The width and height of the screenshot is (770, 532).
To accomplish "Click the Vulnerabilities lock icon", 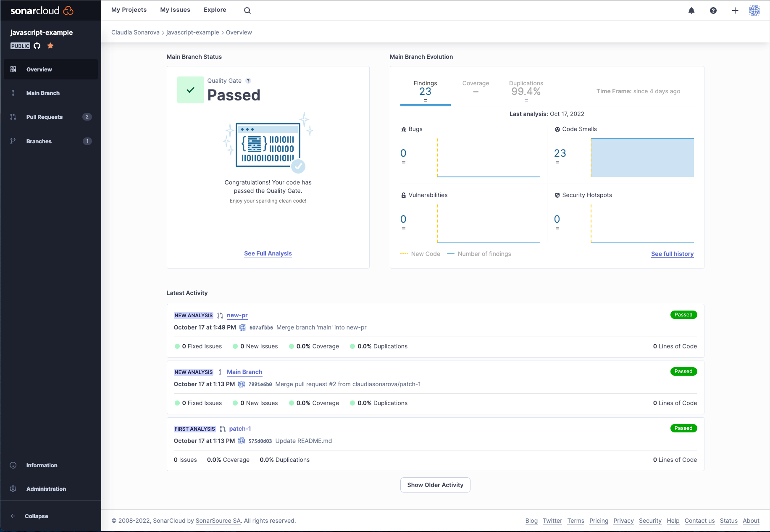I will pos(404,195).
